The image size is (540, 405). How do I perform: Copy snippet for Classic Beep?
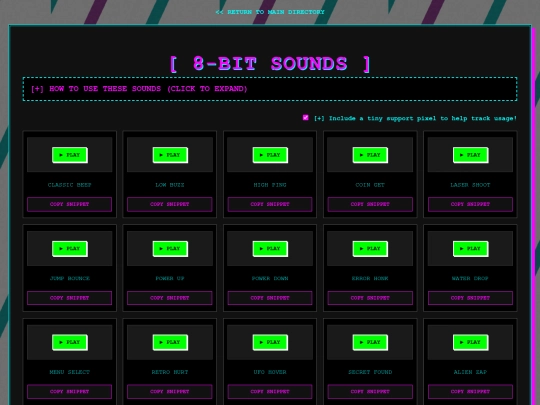[x=70, y=204]
